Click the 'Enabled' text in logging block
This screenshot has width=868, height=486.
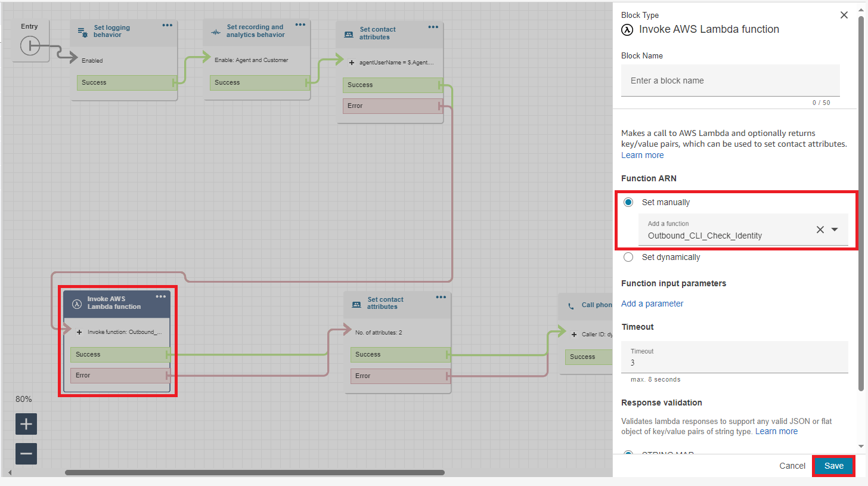[92, 60]
